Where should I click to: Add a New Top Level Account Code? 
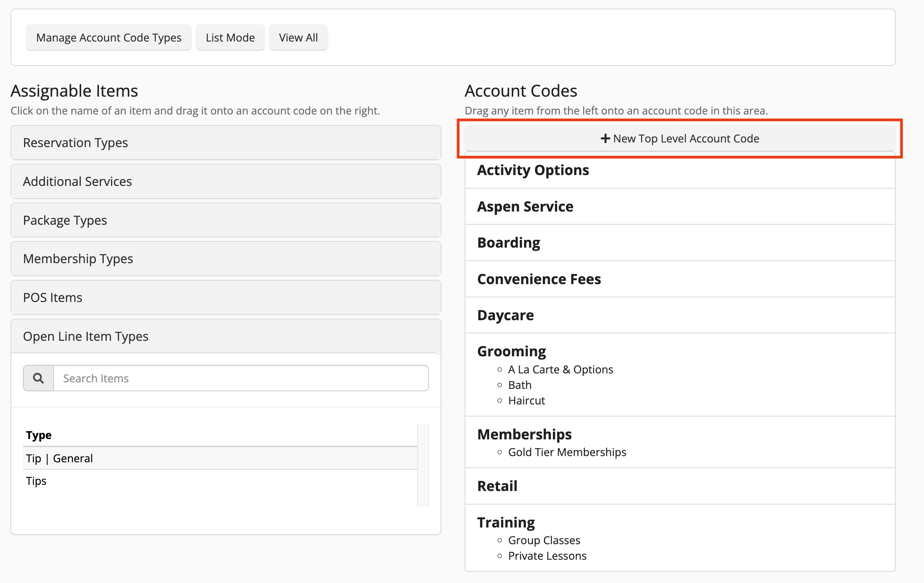coord(680,139)
